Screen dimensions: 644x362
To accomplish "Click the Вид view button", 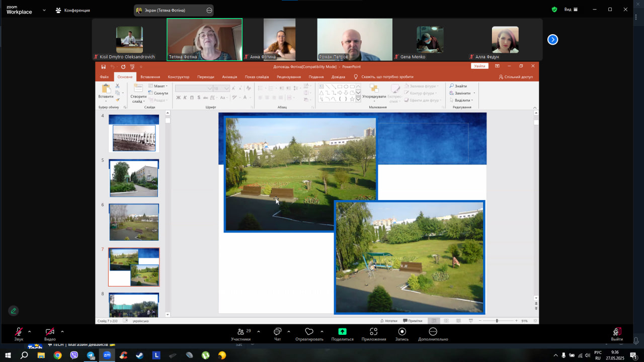I will pyautogui.click(x=571, y=10).
